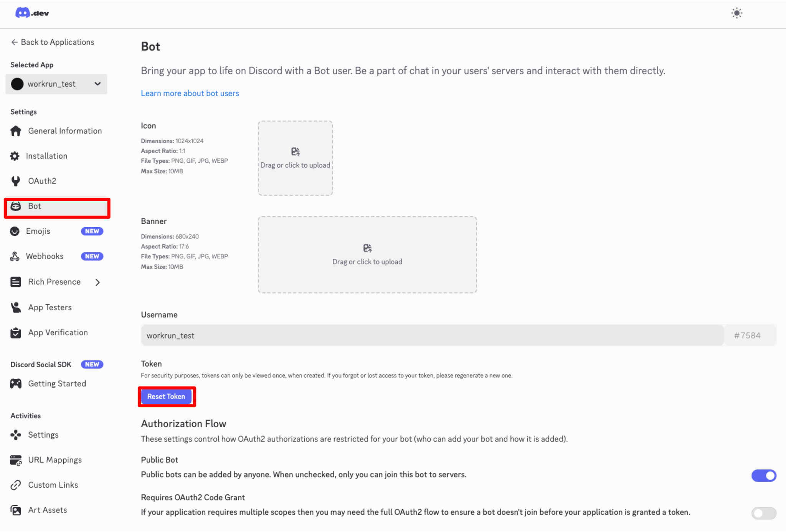This screenshot has height=532, width=786.
Task: Expand the Rich Presence submenu chevron
Action: (x=98, y=282)
